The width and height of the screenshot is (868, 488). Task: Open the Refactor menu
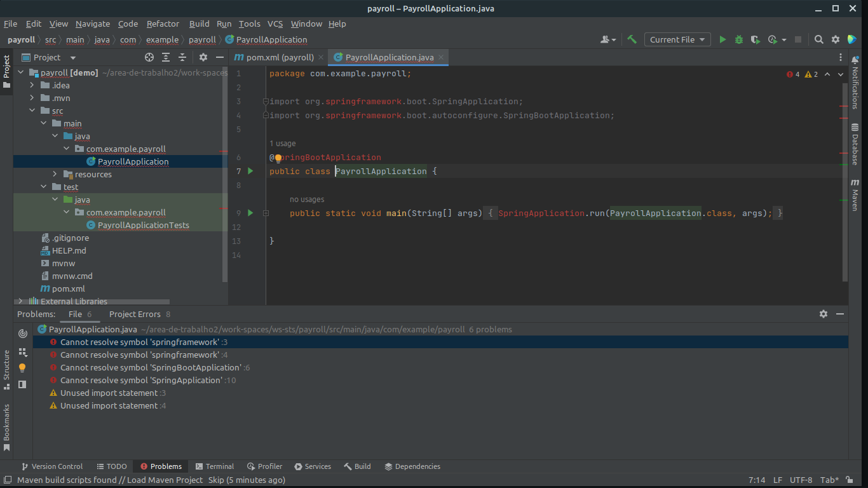click(163, 24)
